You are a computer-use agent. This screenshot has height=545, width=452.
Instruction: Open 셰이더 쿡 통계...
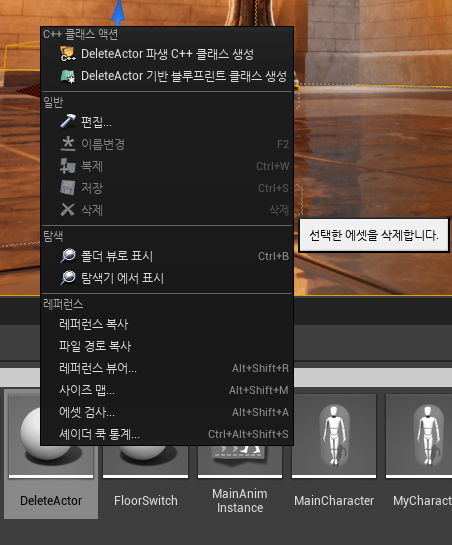point(167,434)
